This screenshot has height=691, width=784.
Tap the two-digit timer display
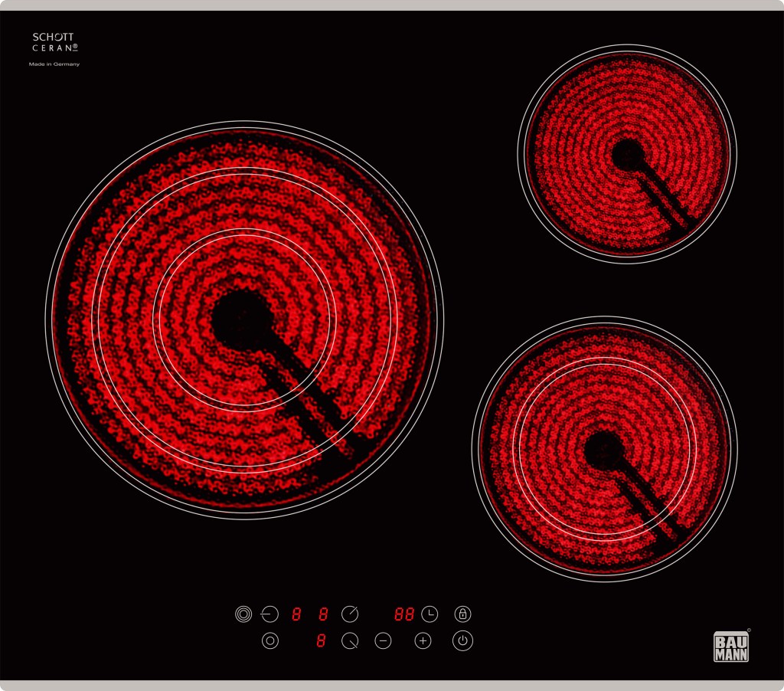tap(404, 614)
